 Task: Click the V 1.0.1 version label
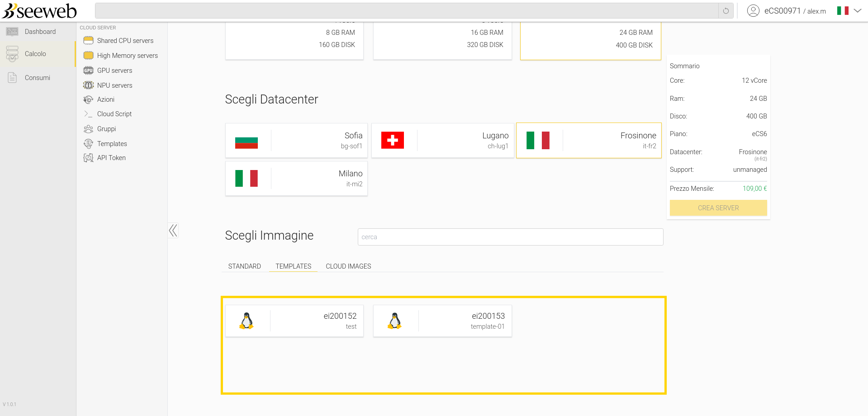point(9,404)
